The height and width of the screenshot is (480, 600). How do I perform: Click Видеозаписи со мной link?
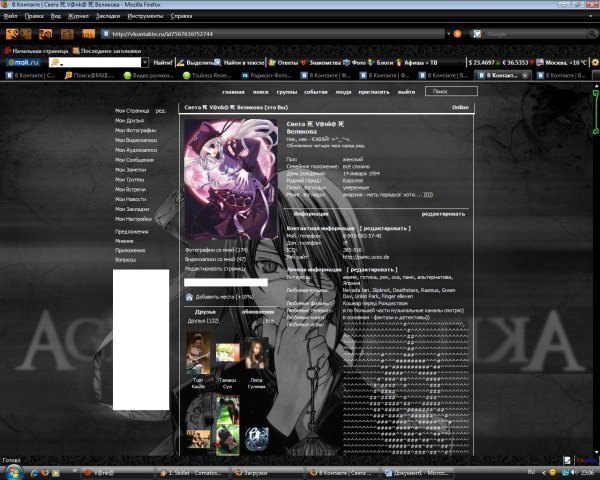[x=215, y=259]
